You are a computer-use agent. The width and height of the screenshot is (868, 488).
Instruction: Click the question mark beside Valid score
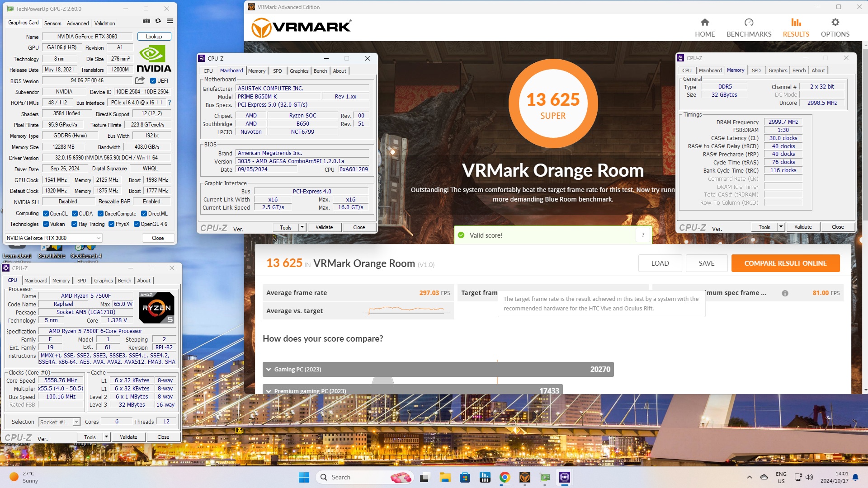tap(643, 235)
